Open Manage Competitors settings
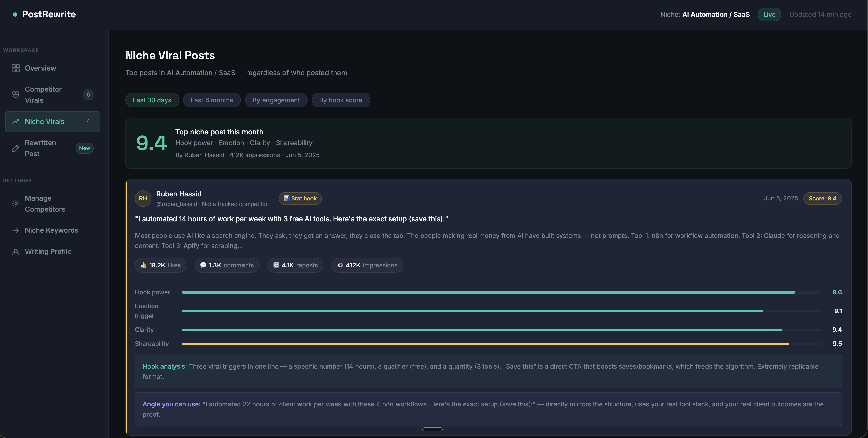The image size is (868, 438). click(52, 204)
